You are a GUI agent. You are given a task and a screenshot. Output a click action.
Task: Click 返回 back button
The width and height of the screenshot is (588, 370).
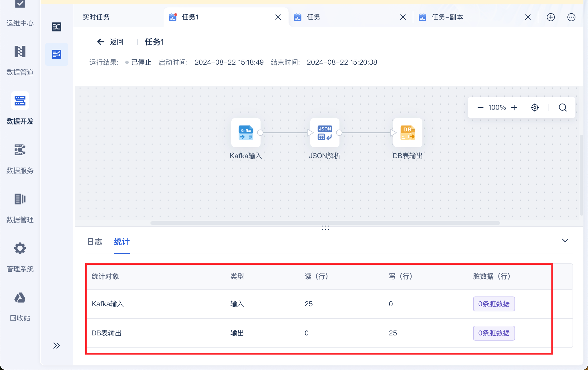[110, 42]
